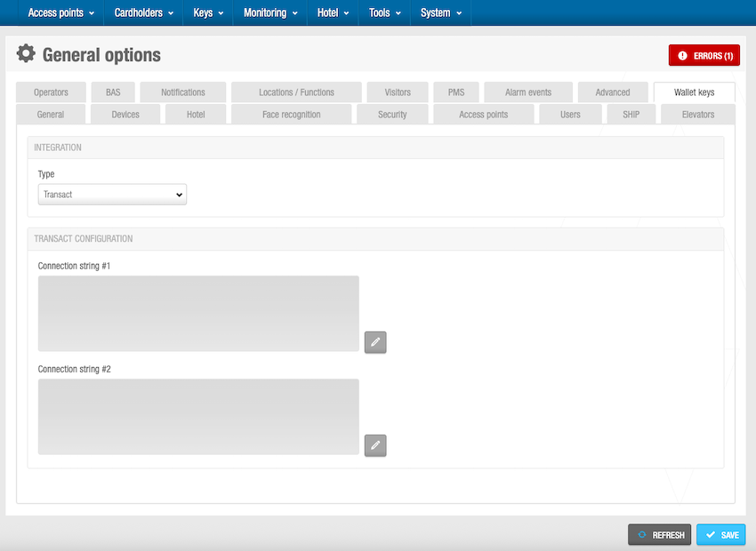Click the Connection string #2 text area

coord(198,417)
